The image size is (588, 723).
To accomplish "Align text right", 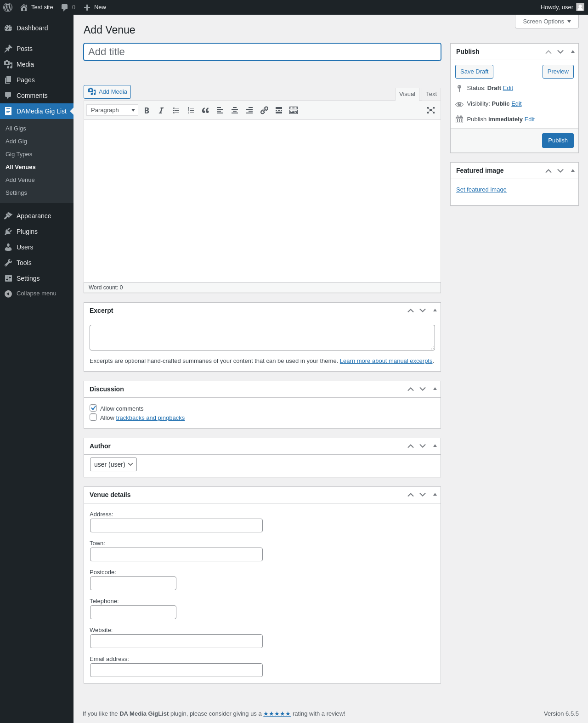I will 249,110.
